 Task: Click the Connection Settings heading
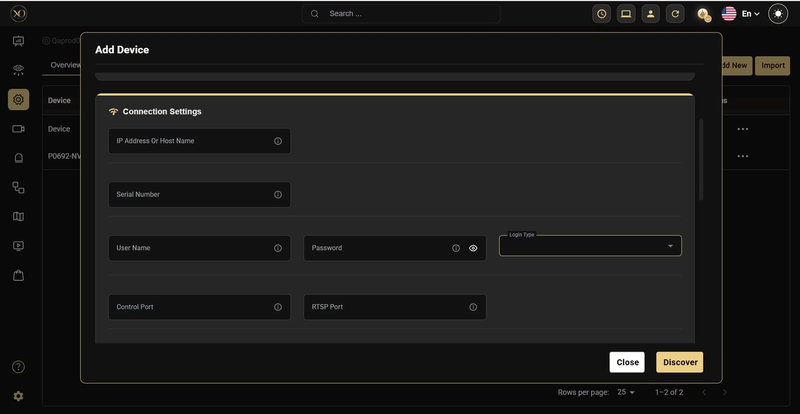click(162, 111)
